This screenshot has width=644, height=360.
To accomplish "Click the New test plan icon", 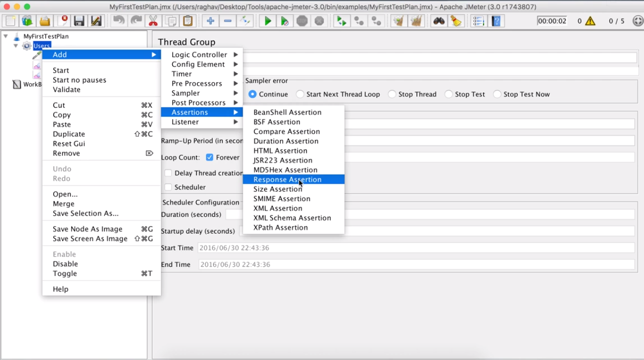I will pyautogui.click(x=11, y=21).
